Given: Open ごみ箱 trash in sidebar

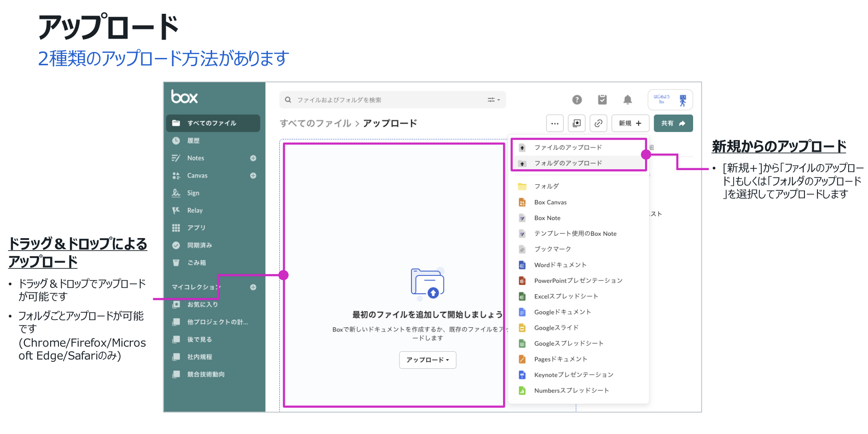Looking at the screenshot, I should 197,263.
